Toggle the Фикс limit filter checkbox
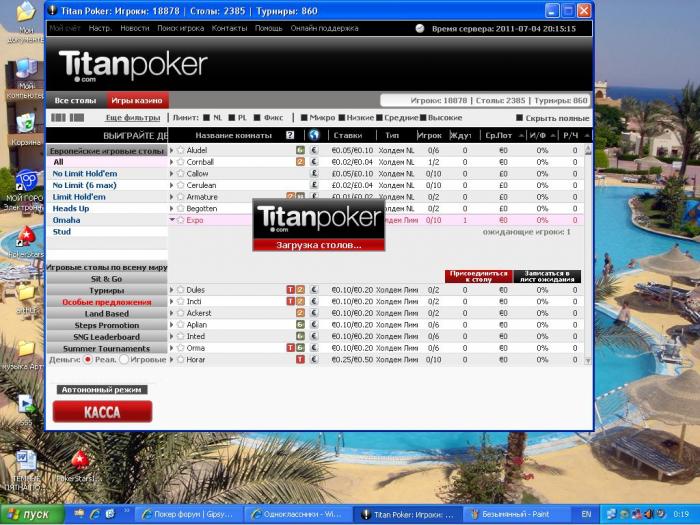The height and width of the screenshot is (525, 700). click(257, 118)
